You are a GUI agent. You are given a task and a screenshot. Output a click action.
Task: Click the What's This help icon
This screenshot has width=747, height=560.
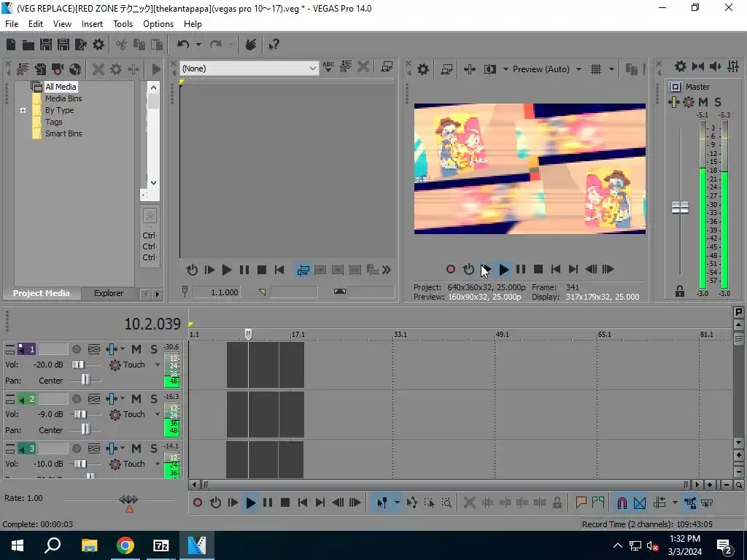(274, 44)
